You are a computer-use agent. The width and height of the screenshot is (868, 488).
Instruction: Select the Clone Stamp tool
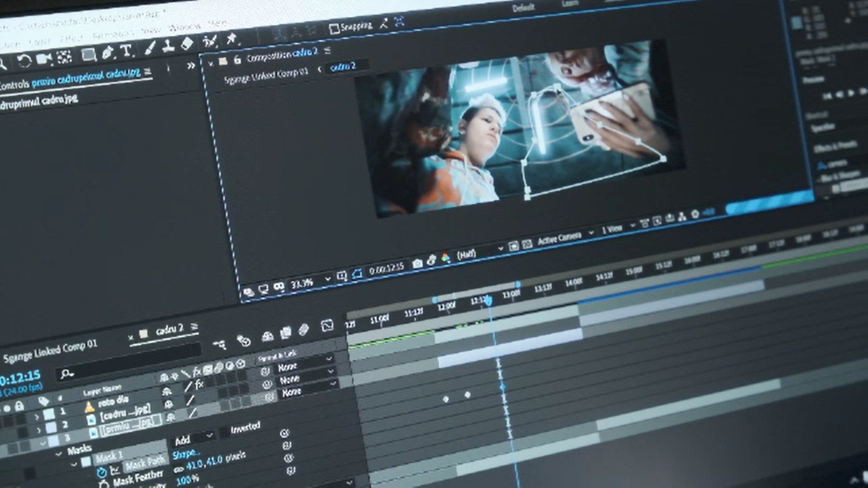[168, 46]
